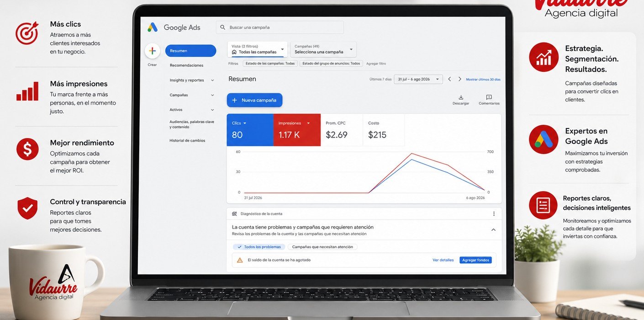Screen dimensions: 644x320
Task: Click the Resumen page heading
Action: click(242, 79)
